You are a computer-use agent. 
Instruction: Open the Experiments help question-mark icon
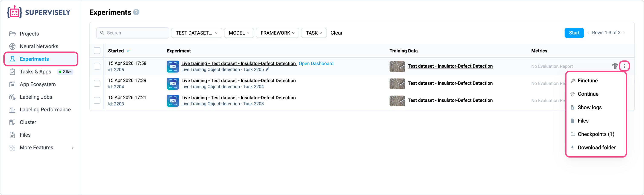click(136, 12)
